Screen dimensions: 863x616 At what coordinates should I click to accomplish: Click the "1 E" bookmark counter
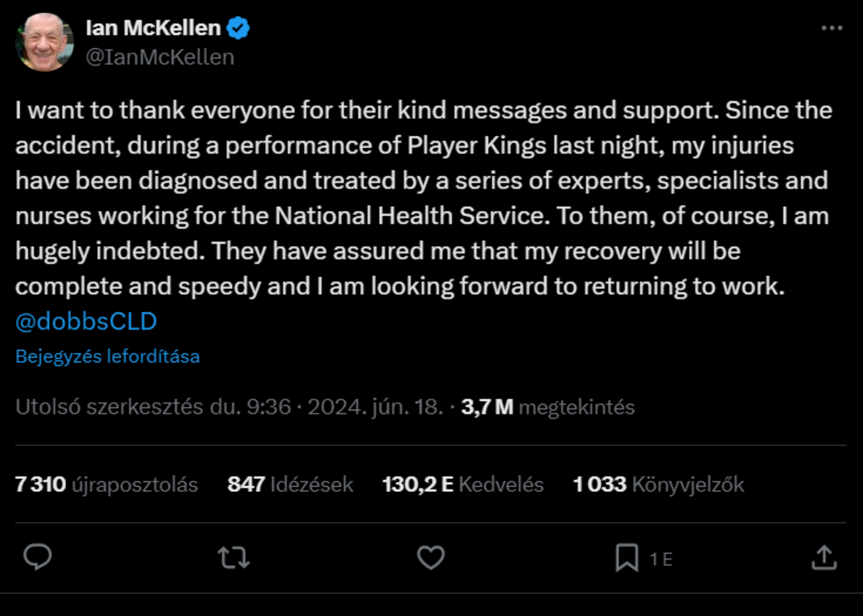(x=661, y=559)
